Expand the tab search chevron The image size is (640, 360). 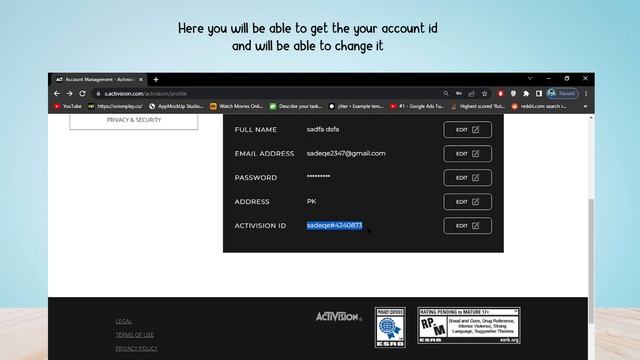[530, 78]
